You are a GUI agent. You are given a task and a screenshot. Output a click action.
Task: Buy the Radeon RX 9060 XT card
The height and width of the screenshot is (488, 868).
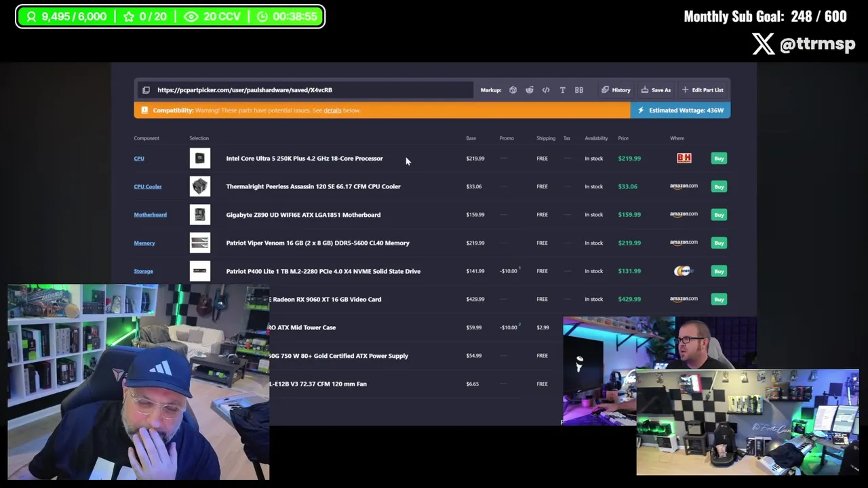tap(719, 300)
